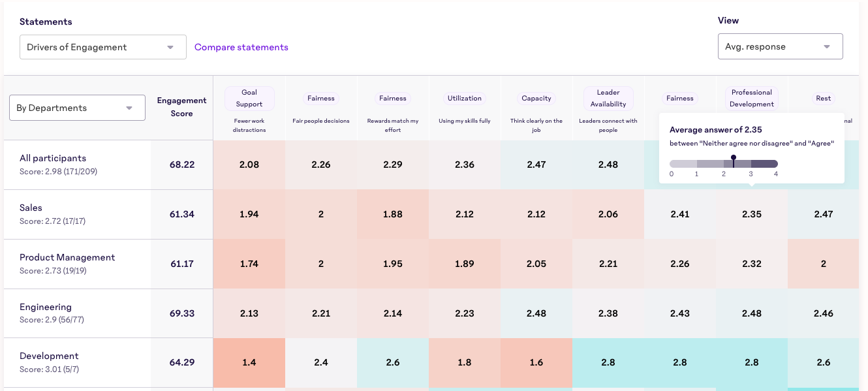Click the Utilization column tag
The image size is (868, 391).
pyautogui.click(x=465, y=99)
